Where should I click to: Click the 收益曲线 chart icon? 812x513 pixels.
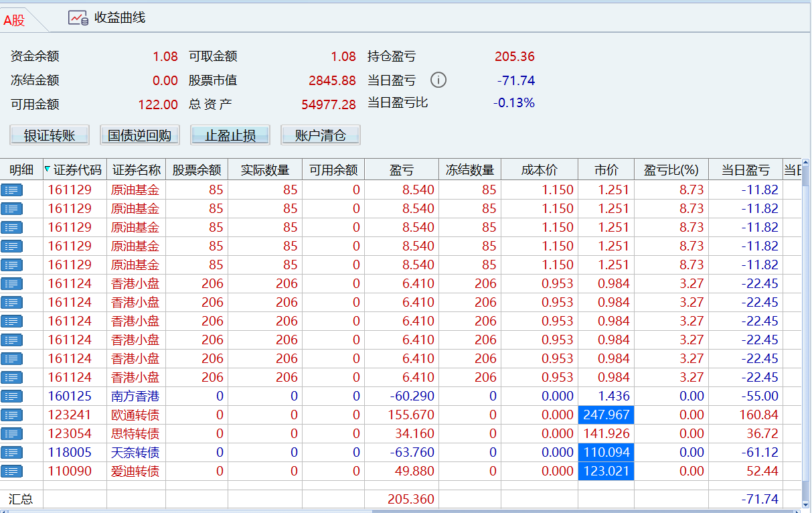(78, 18)
